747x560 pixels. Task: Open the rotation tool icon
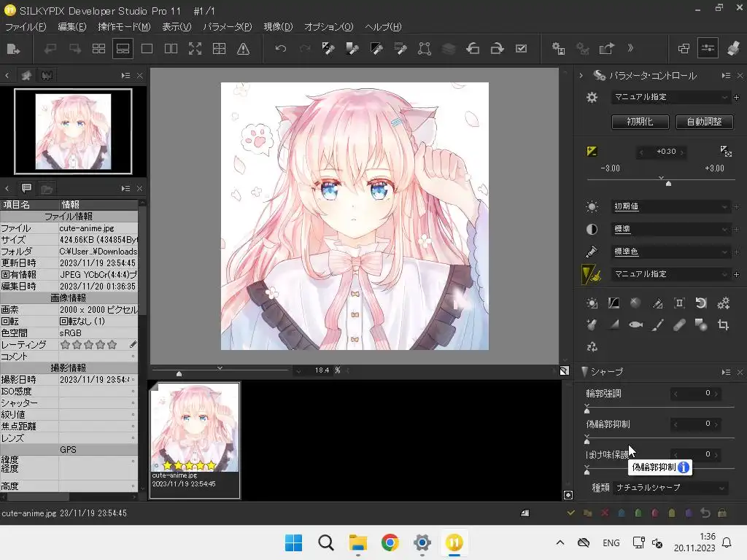[701, 303]
